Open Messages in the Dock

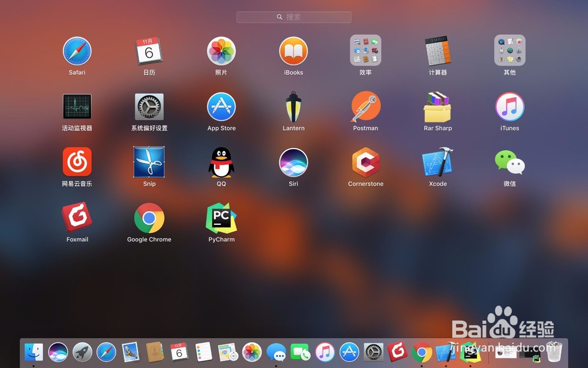tap(276, 353)
